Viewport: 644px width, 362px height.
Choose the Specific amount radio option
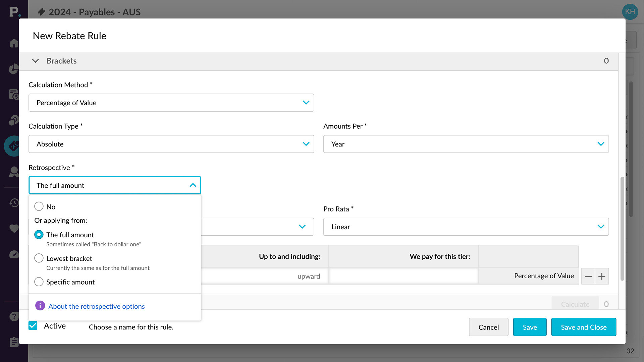(x=39, y=282)
